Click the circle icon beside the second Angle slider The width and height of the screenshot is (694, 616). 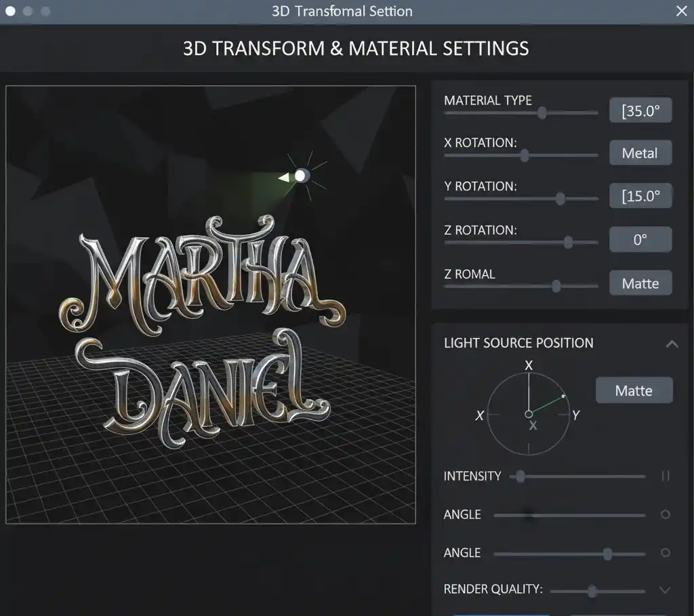665,553
